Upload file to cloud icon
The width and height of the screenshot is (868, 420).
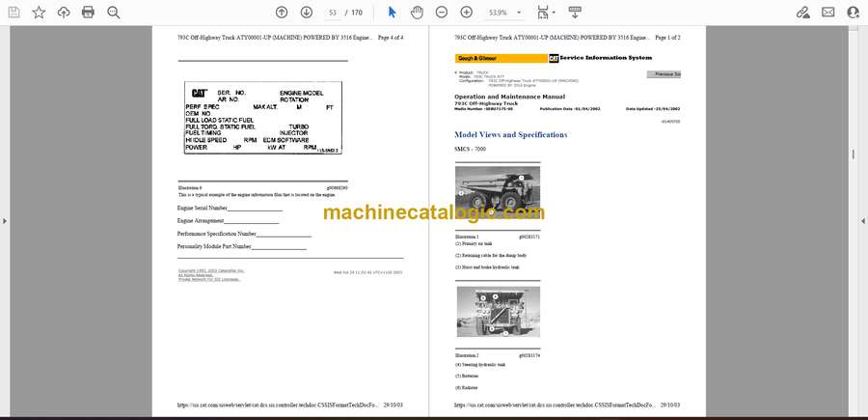click(x=64, y=13)
